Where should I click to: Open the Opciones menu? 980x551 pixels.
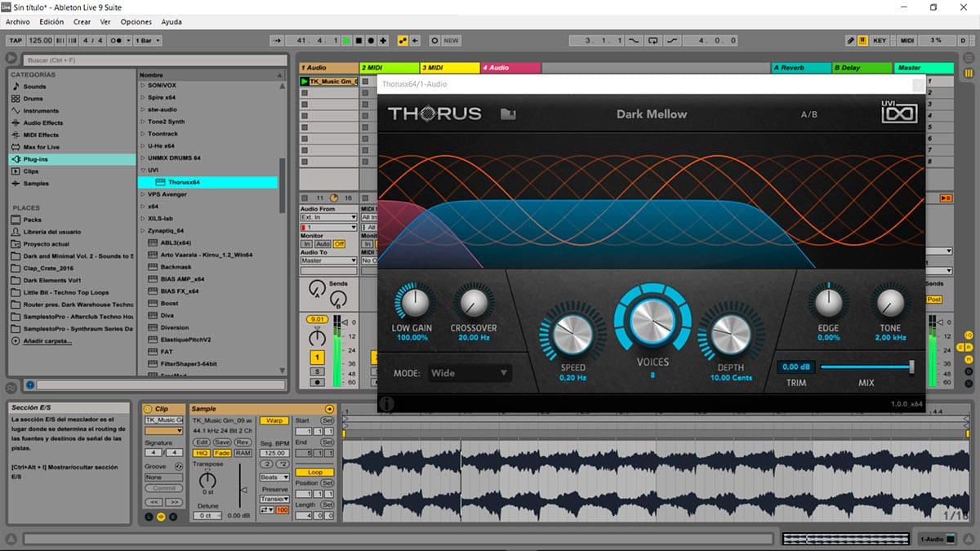[136, 22]
